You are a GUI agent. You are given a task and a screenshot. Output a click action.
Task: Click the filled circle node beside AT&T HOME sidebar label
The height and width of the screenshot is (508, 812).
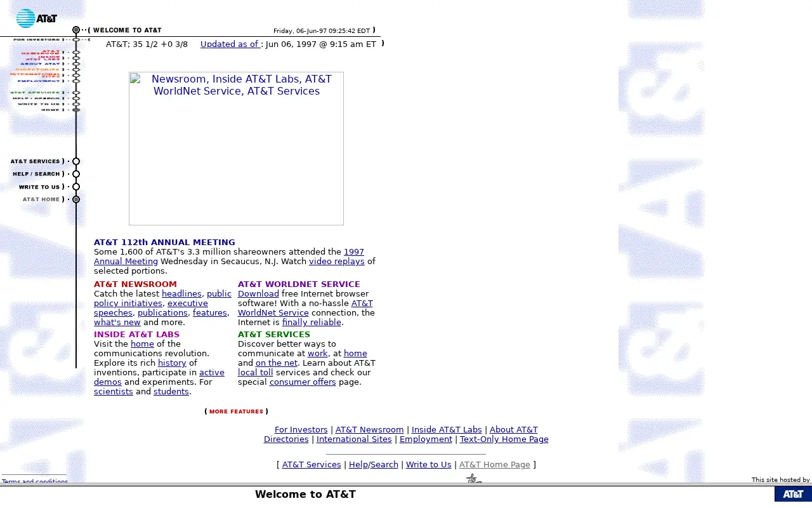(x=76, y=199)
